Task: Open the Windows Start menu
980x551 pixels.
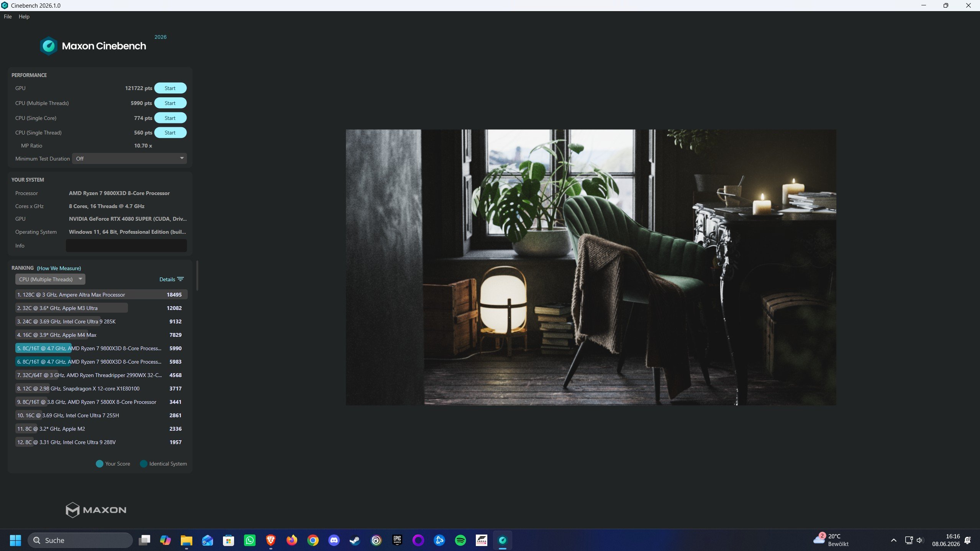Action: 15,540
